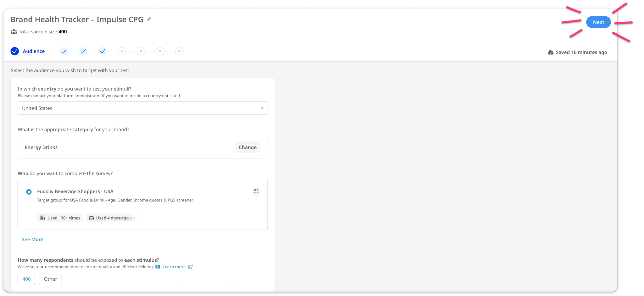Click Change to pick another category

point(248,147)
